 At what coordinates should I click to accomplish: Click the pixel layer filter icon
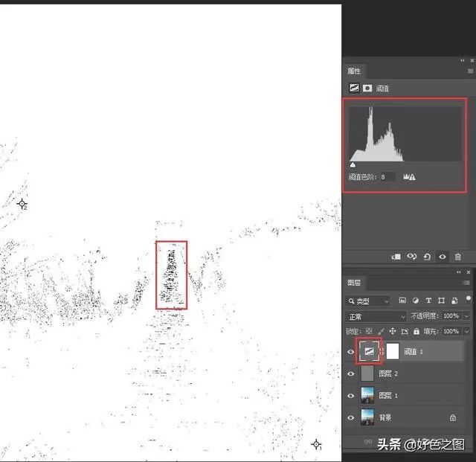[x=402, y=301]
